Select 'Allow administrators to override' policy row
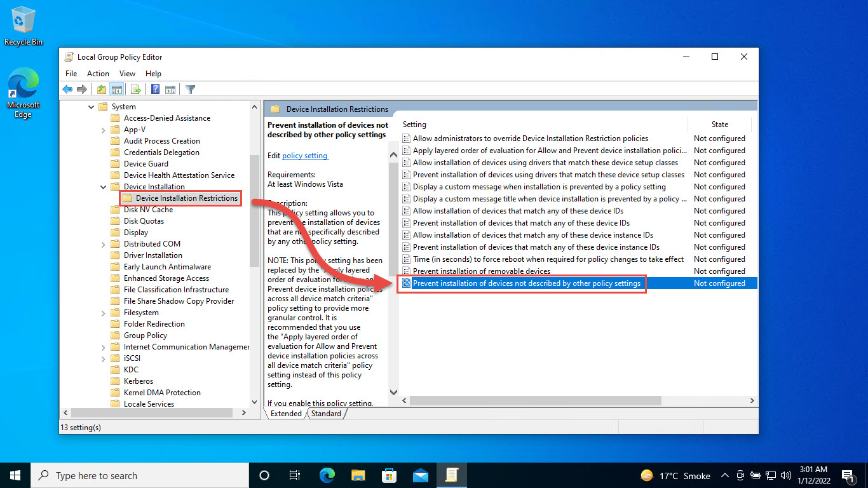 531,139
